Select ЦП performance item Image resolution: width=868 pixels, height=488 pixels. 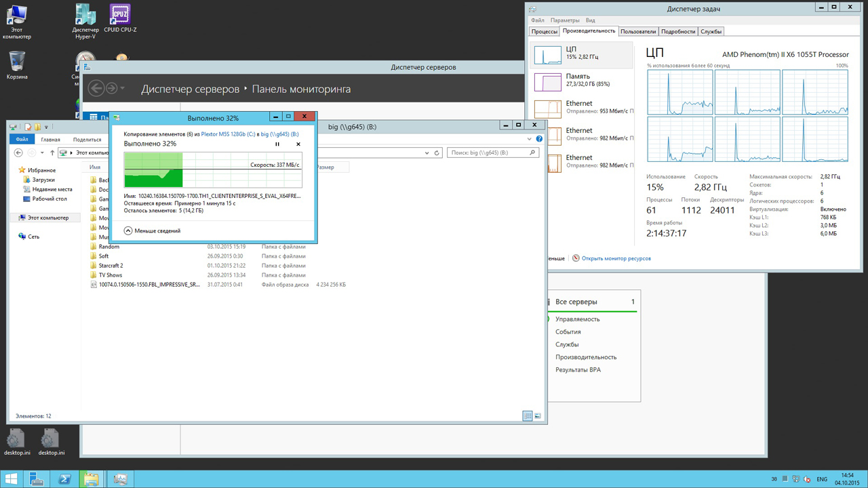581,54
